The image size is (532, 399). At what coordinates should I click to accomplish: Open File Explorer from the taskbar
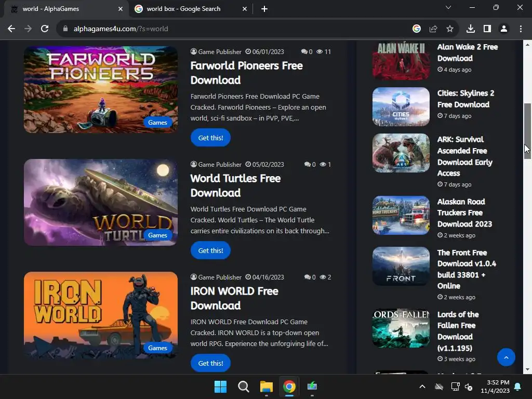click(x=267, y=387)
